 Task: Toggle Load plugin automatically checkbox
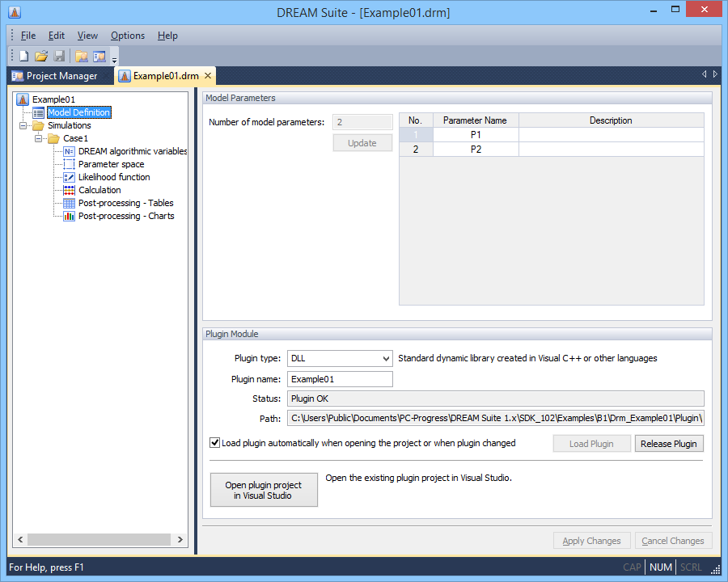[214, 443]
